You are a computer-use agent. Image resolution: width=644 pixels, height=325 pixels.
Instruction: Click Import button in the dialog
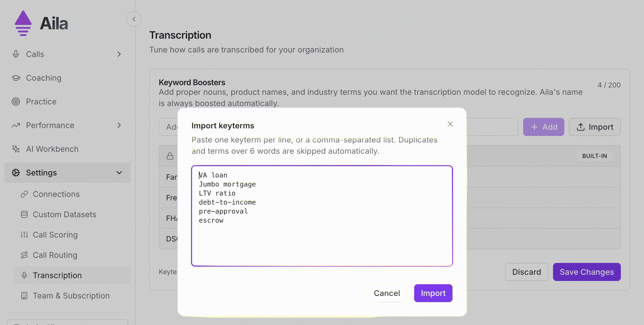tap(433, 293)
